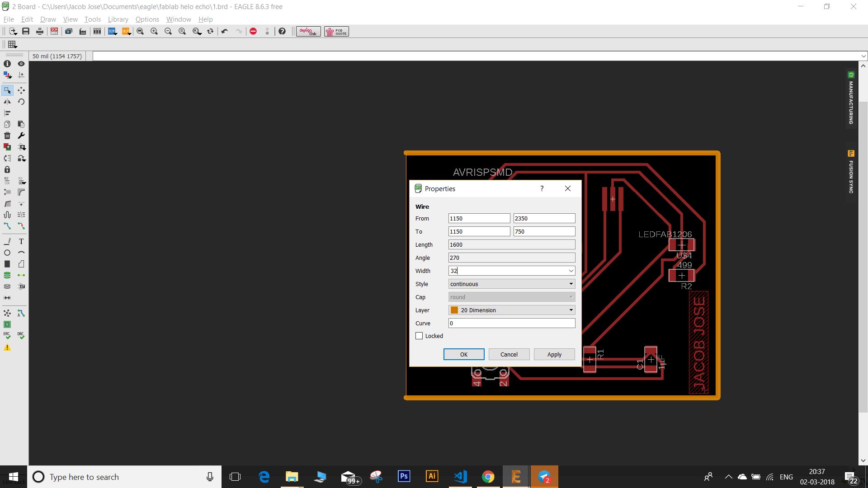
Task: Select the Rotate tool icon
Action: pos(21,102)
